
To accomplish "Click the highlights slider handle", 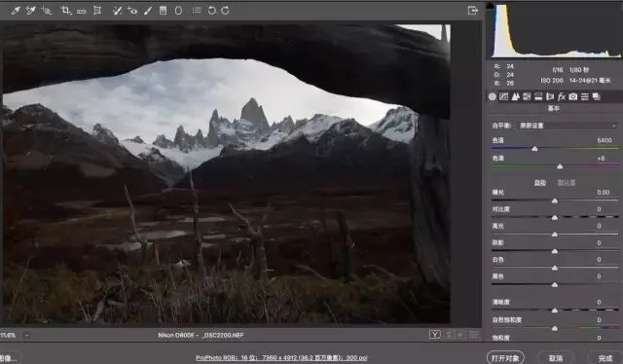I will coord(555,235).
